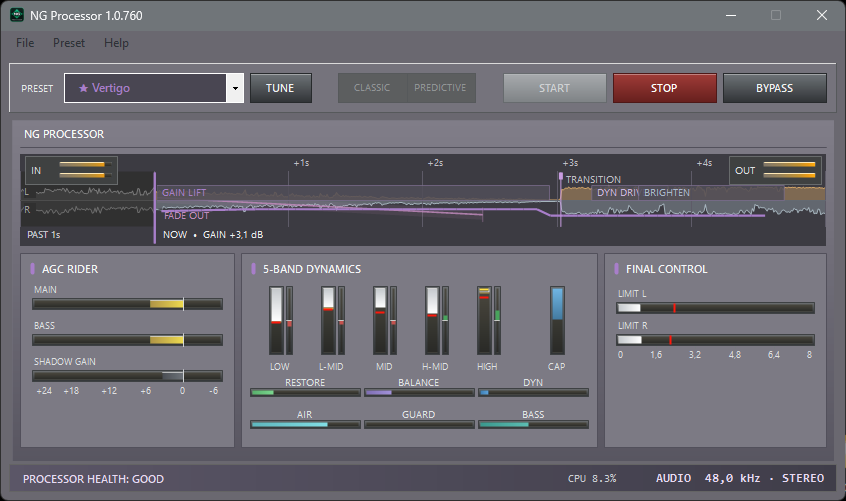Click the DYN bar

(533, 393)
